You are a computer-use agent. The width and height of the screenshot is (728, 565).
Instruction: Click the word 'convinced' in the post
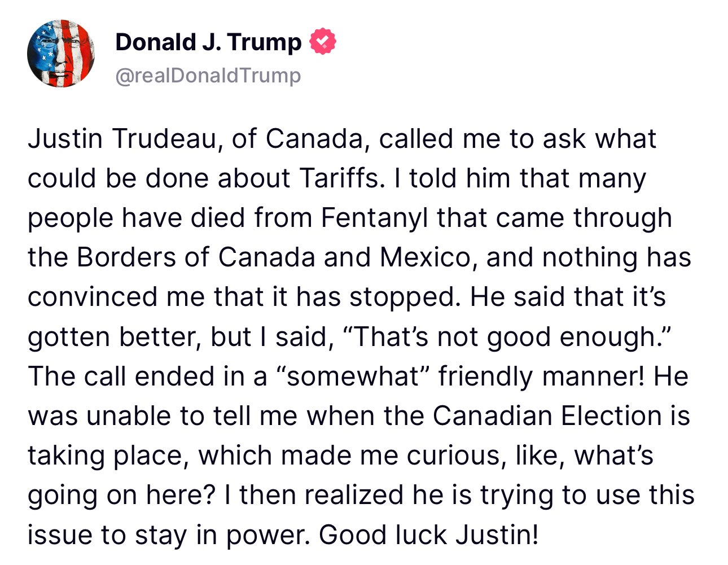click(93, 297)
